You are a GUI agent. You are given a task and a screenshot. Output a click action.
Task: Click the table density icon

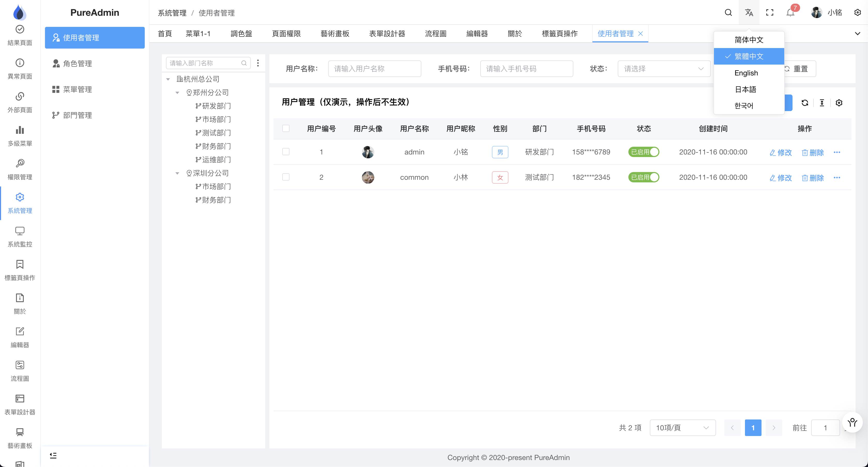(x=822, y=103)
